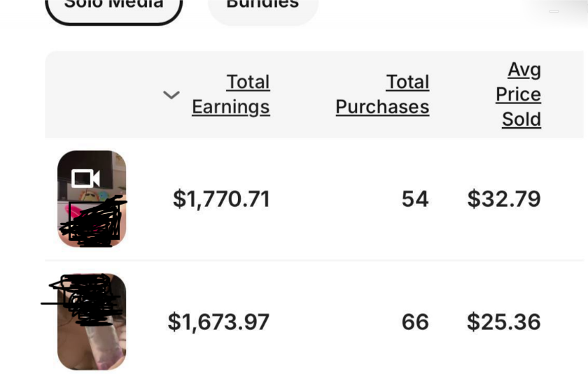The height and width of the screenshot is (374, 588).
Task: Click the $25.36 average price
Action: click(x=504, y=322)
